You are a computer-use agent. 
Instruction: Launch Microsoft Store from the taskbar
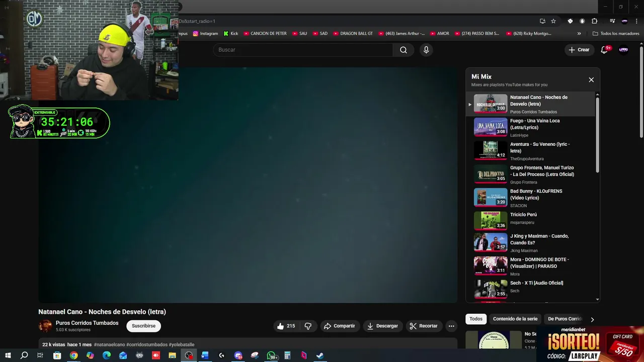(57, 355)
